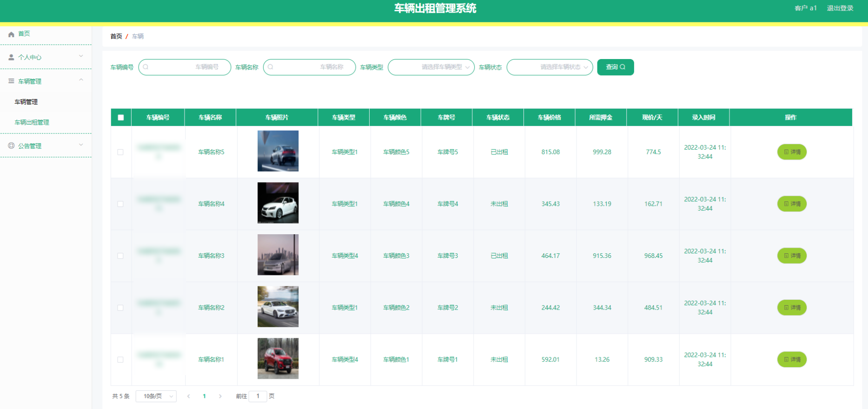Open the red car photo of 车辆名称1
Image resolution: width=868 pixels, height=409 pixels.
(x=278, y=358)
